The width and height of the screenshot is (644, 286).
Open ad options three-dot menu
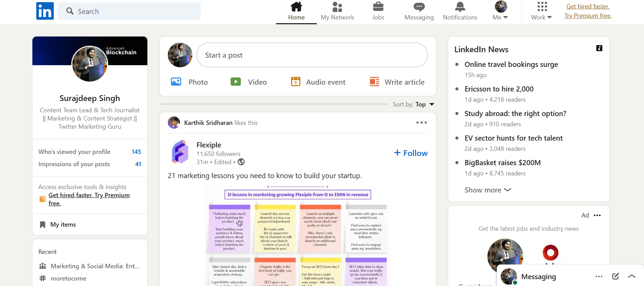(597, 215)
